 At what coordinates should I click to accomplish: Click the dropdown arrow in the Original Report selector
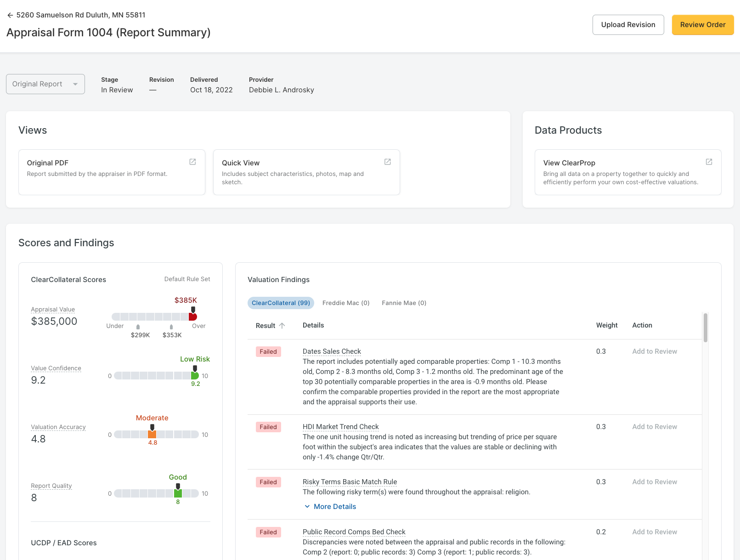pyautogui.click(x=75, y=84)
